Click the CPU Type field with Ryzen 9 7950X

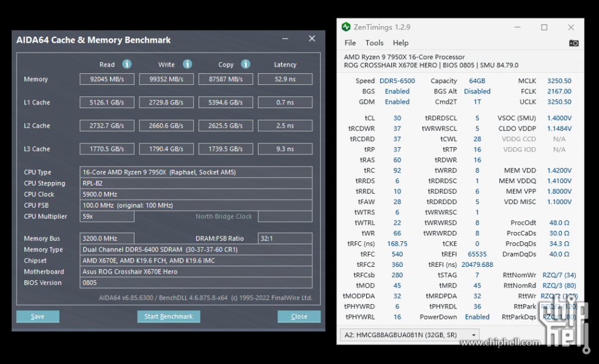pos(196,172)
